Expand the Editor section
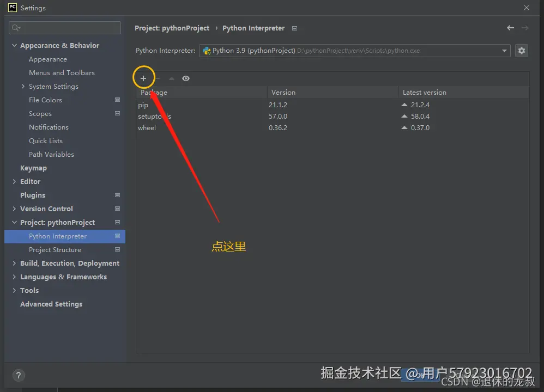 click(14, 181)
